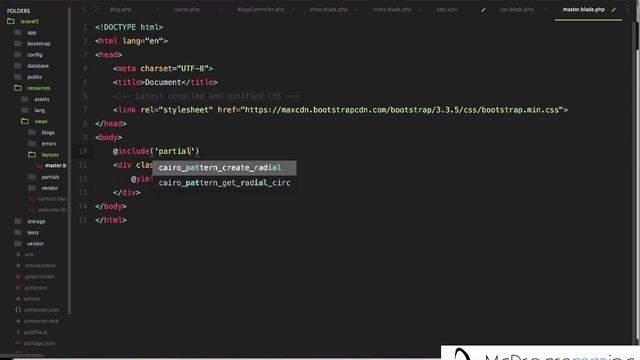Open the .gitattributes file in sidebar
Screen dimensions: 640x360
[40, 276]
